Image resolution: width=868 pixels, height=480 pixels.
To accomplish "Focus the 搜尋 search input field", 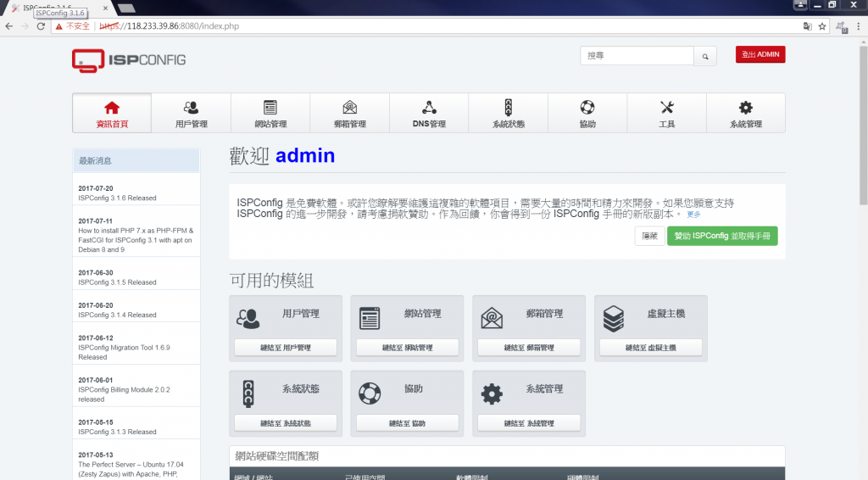I will pyautogui.click(x=637, y=56).
